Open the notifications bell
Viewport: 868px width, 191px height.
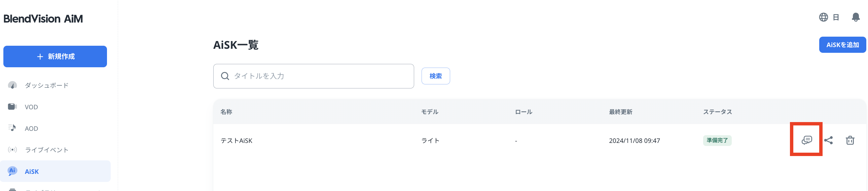point(856,17)
